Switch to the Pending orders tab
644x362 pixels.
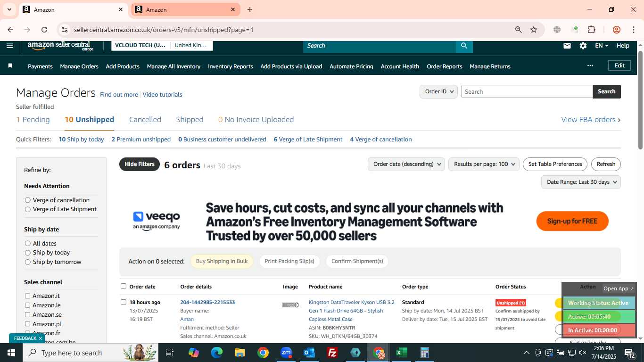[x=33, y=120]
